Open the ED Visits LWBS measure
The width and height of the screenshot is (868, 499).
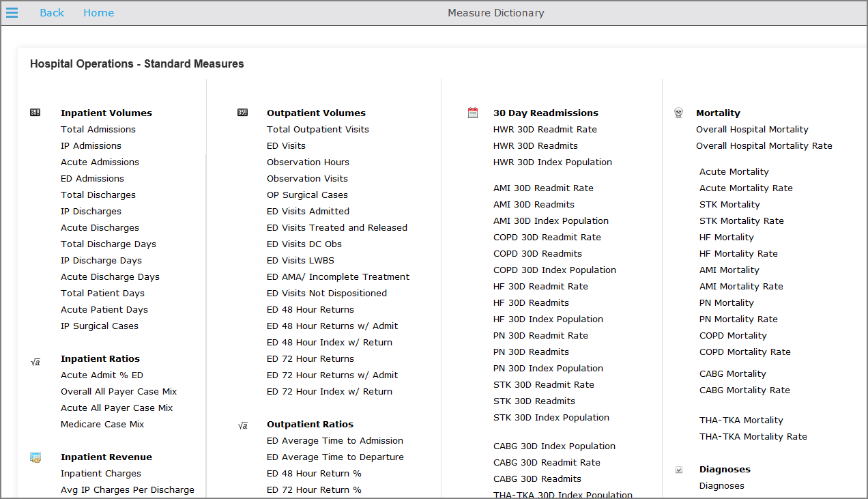coord(300,260)
